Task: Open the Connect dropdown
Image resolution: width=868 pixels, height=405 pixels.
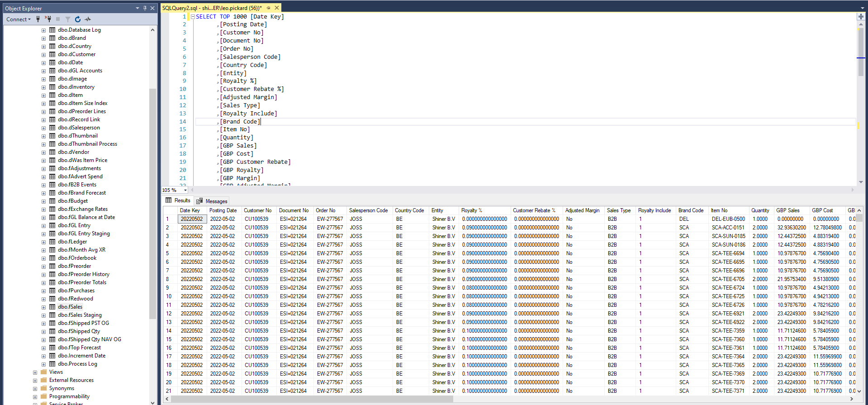Action: click(x=19, y=19)
